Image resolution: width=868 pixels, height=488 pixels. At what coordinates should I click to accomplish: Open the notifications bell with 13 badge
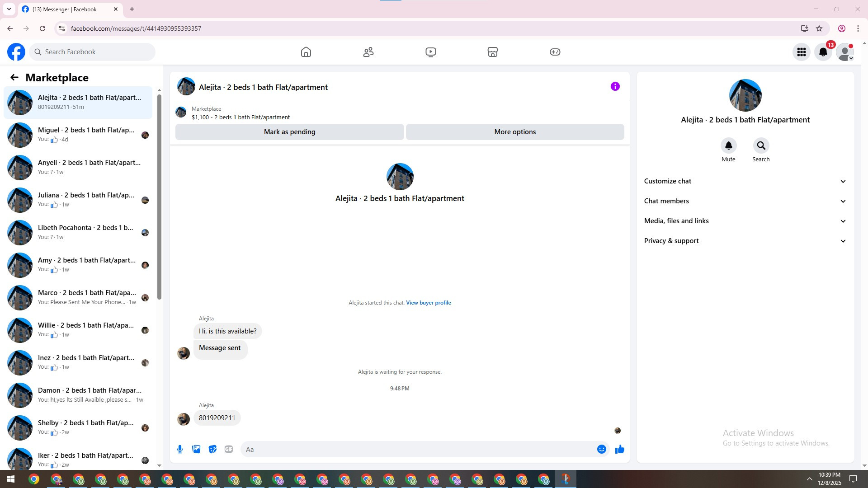tap(823, 52)
